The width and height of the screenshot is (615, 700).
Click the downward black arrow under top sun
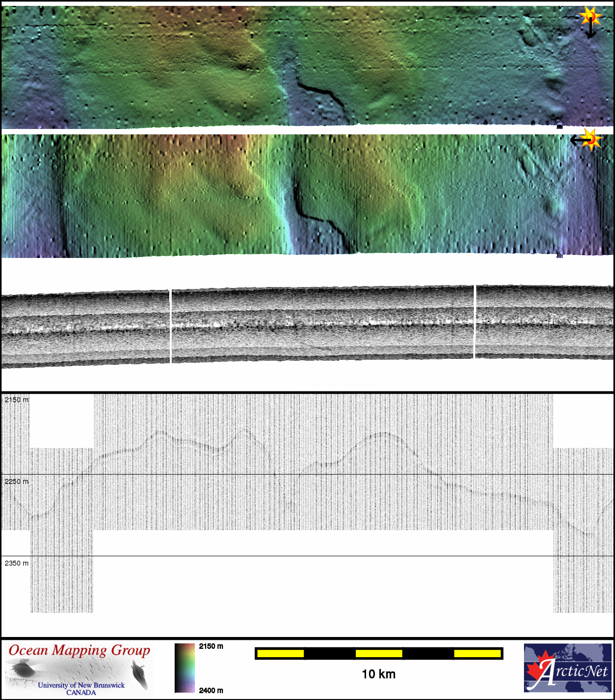click(x=590, y=31)
